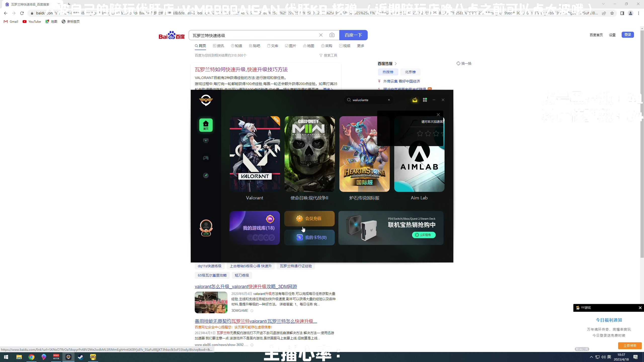Open result 瓦罗兰特如何快速升级,快速升级技巧方法
The image size is (644, 362).
pyautogui.click(x=241, y=69)
